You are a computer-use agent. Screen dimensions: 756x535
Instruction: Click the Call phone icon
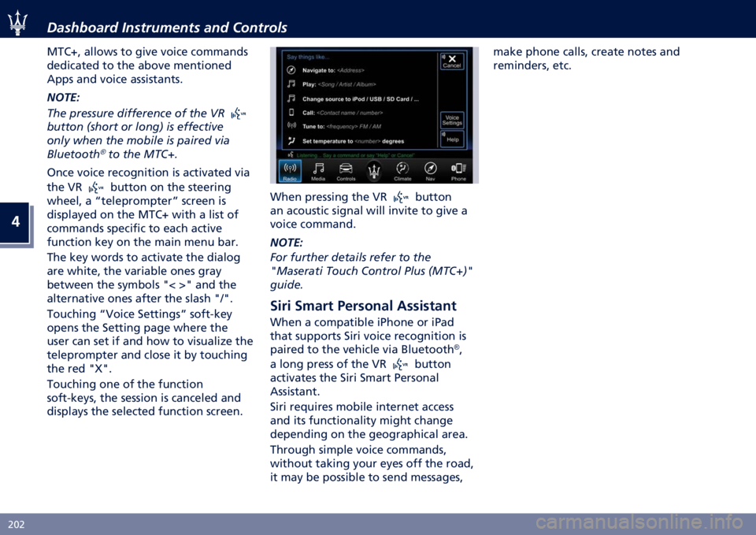click(x=291, y=113)
